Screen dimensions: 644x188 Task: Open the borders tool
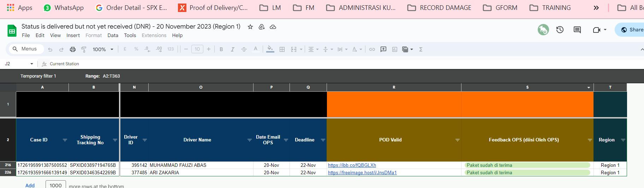(282, 49)
